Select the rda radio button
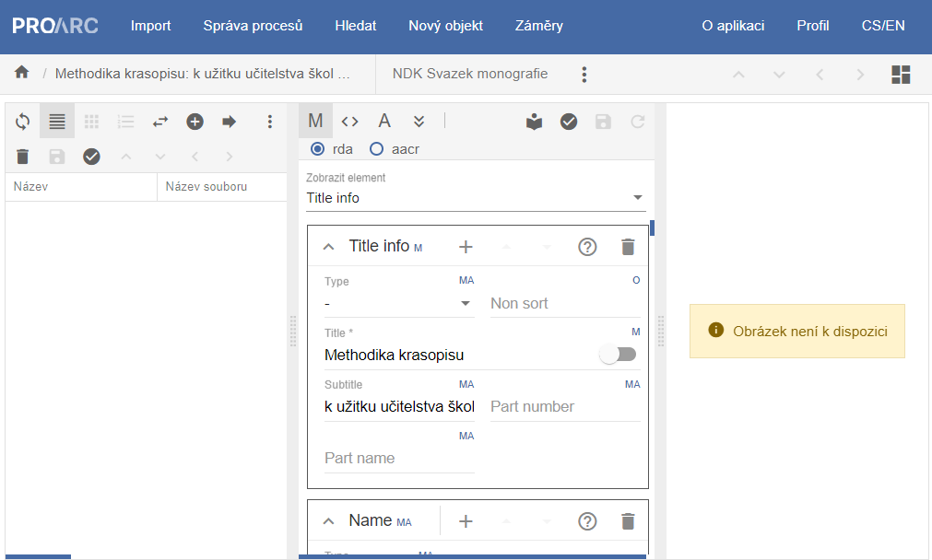The height and width of the screenshot is (560, 932). (318, 148)
